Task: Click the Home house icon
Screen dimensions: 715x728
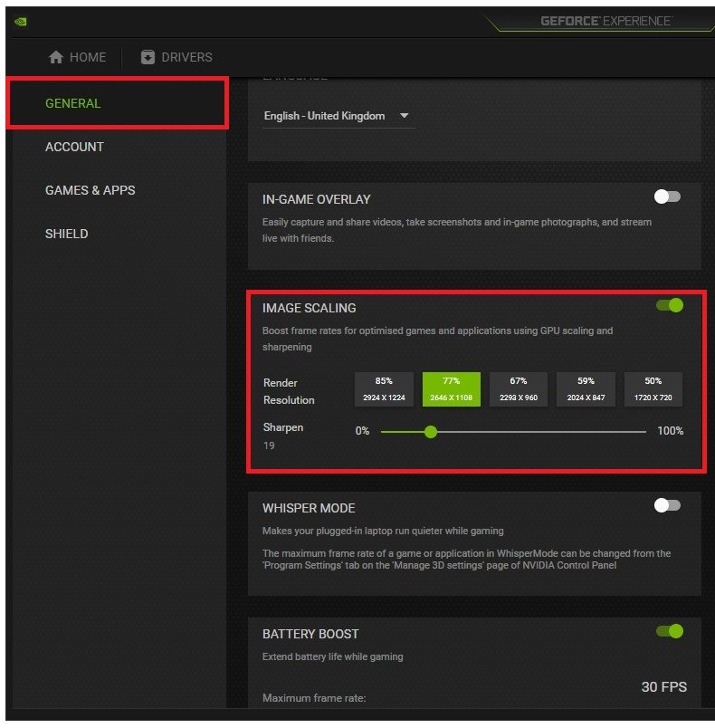Action: point(56,57)
